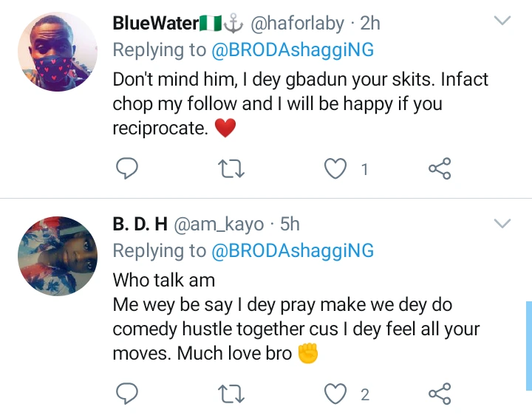Like B. D. H's tweet
The image size is (532, 418).
(337, 394)
